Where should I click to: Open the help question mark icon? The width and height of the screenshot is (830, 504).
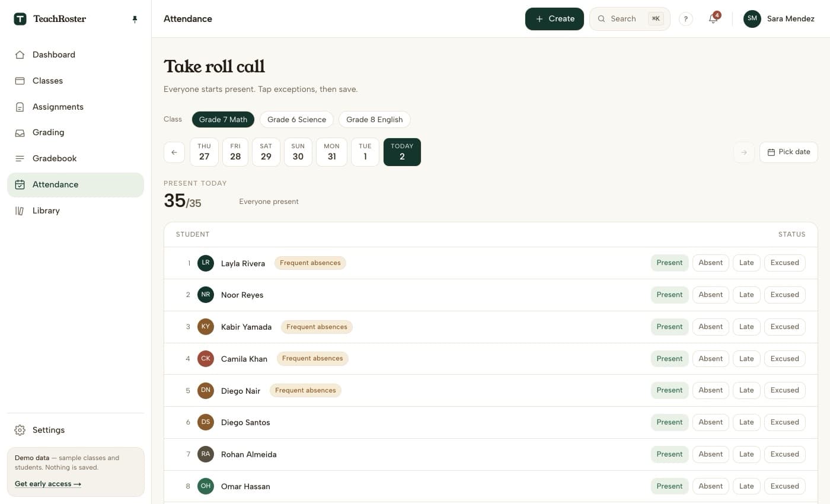coord(686,19)
